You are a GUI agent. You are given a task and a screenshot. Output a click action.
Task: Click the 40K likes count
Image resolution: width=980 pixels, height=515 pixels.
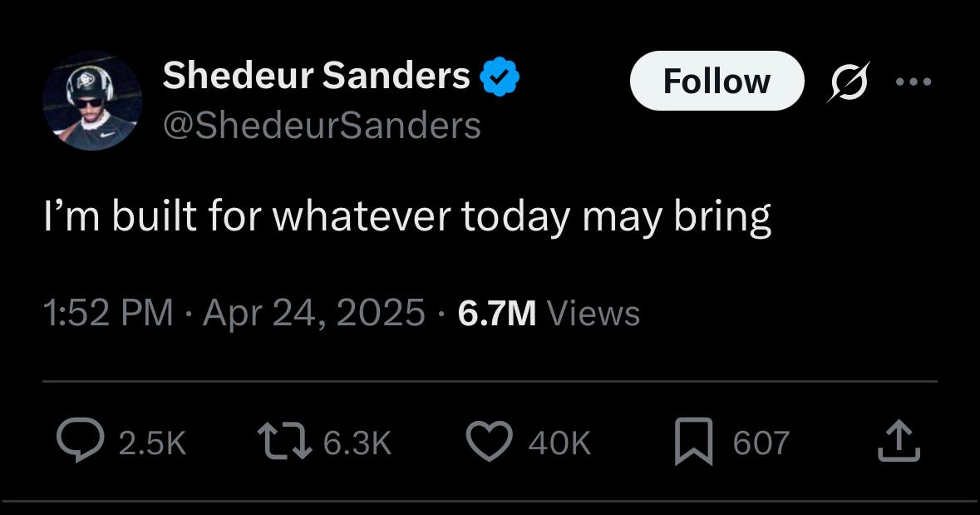coord(559,443)
